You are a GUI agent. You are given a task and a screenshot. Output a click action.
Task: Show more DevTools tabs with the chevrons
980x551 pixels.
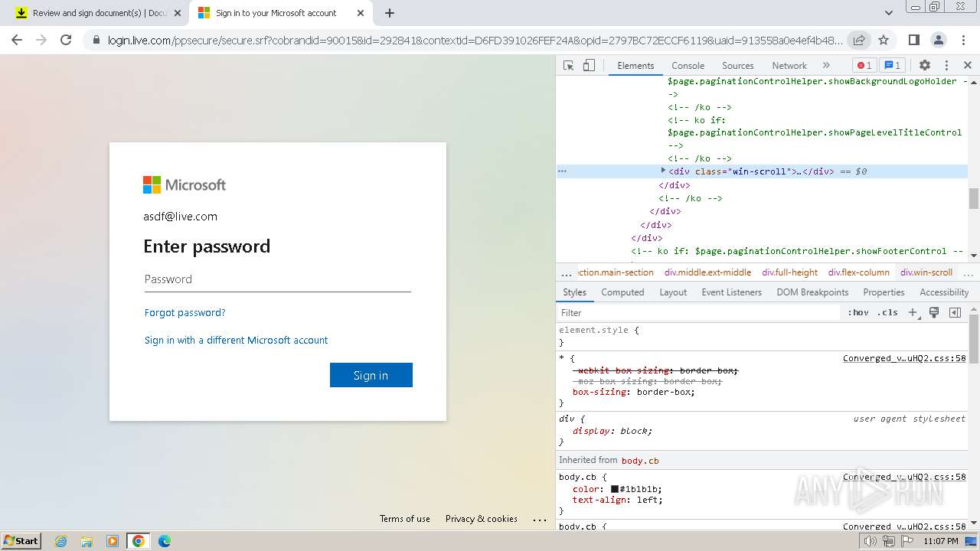826,66
